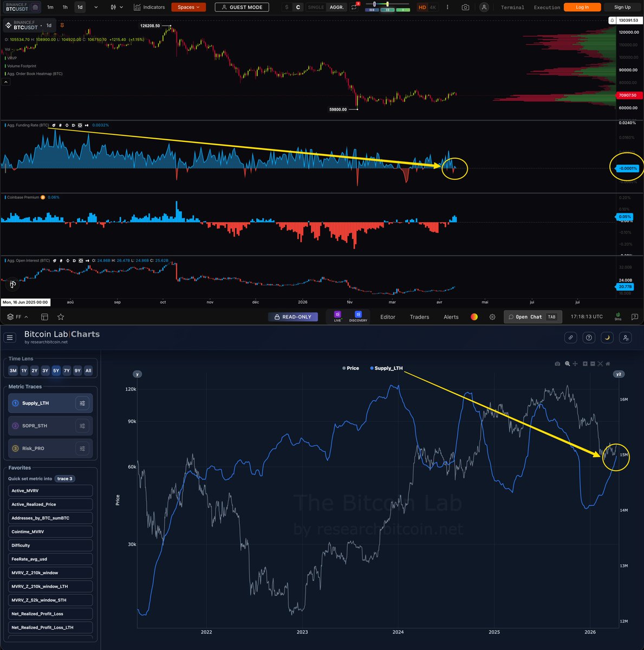
Task: Click the screenshot camera icon in top toolbar
Action: 465,7
